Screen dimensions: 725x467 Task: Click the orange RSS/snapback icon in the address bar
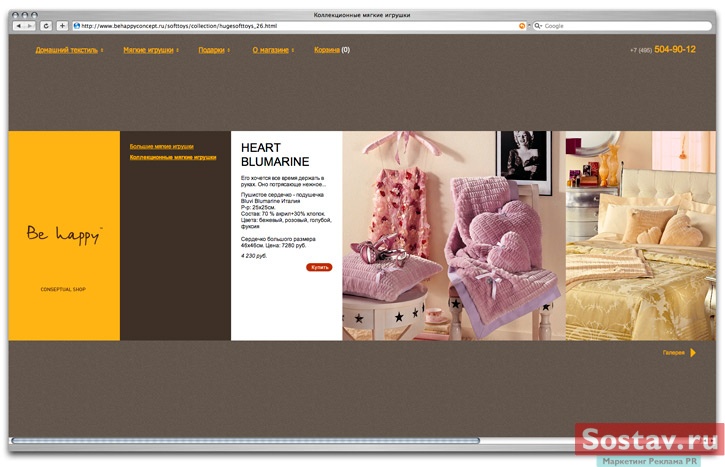[522, 26]
